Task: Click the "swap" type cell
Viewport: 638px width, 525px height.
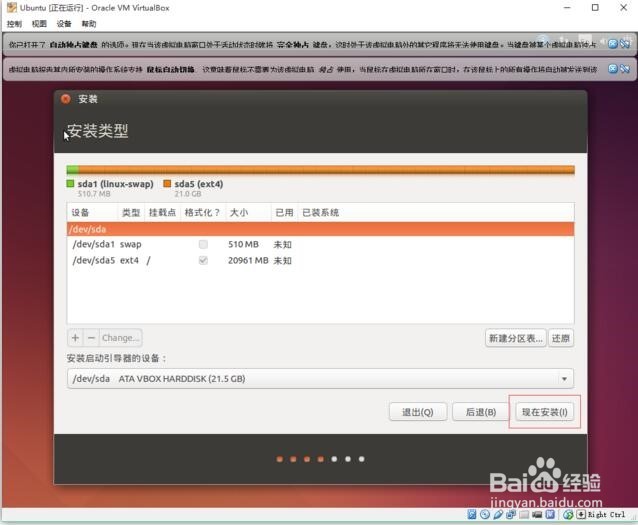Action: coord(131,245)
